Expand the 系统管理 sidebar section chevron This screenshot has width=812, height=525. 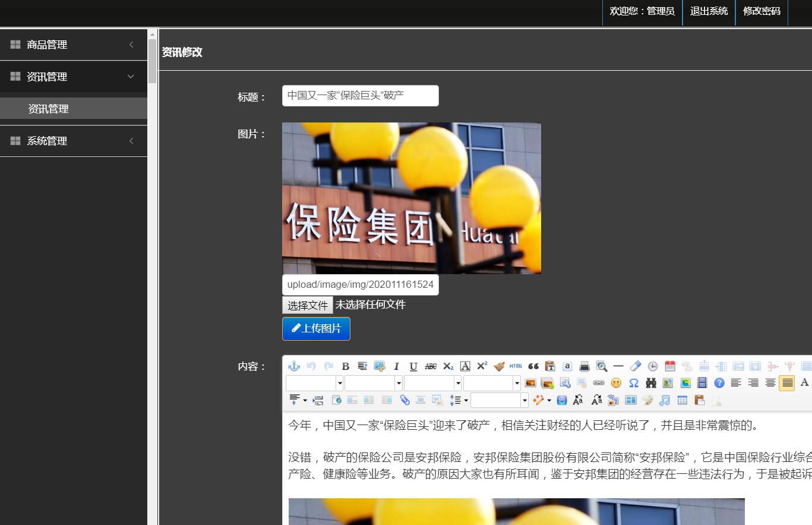click(x=131, y=141)
